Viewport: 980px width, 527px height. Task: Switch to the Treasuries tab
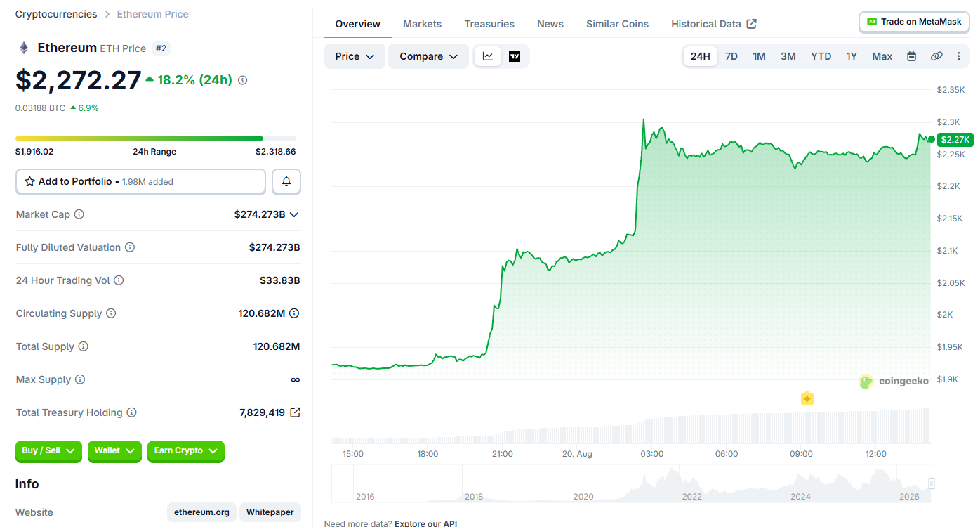tap(489, 24)
